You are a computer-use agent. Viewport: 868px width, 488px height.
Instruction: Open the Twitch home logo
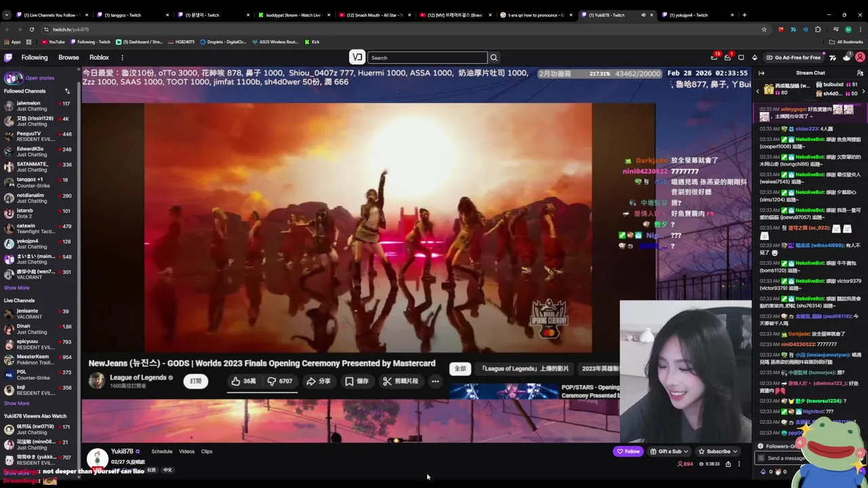coord(8,58)
